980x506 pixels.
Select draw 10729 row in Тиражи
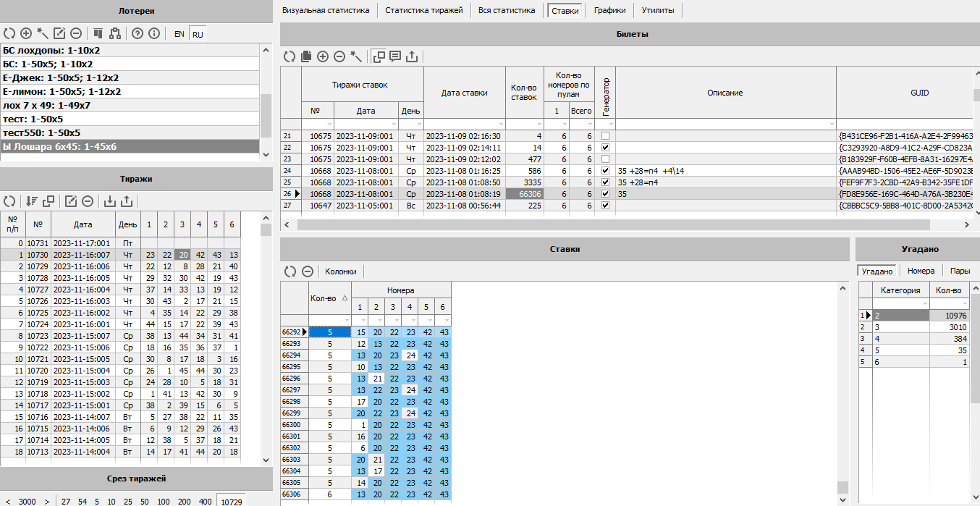(x=120, y=266)
